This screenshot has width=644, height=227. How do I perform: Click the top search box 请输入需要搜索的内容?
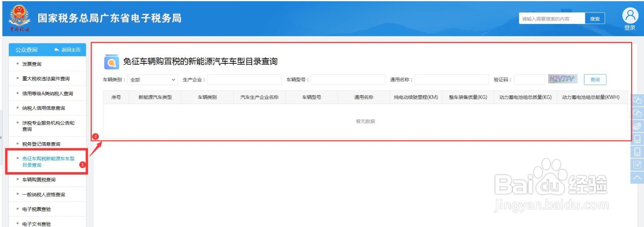pyautogui.click(x=552, y=19)
